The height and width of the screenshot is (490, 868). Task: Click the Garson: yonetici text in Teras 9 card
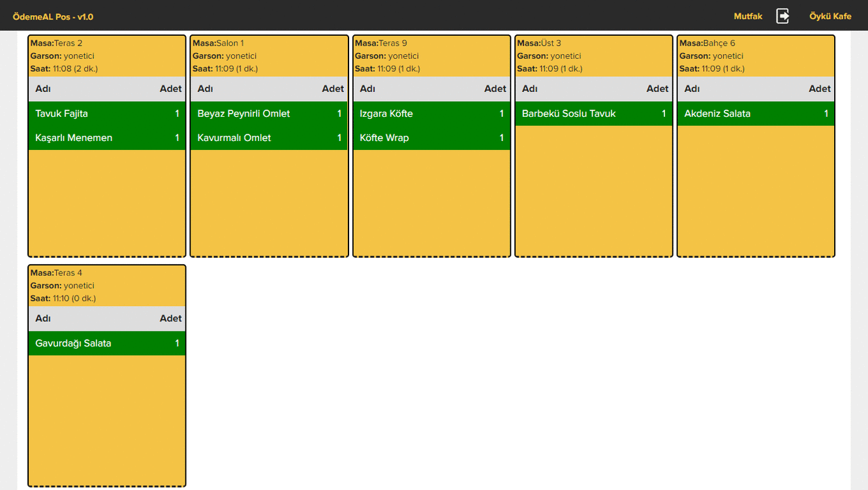(387, 56)
